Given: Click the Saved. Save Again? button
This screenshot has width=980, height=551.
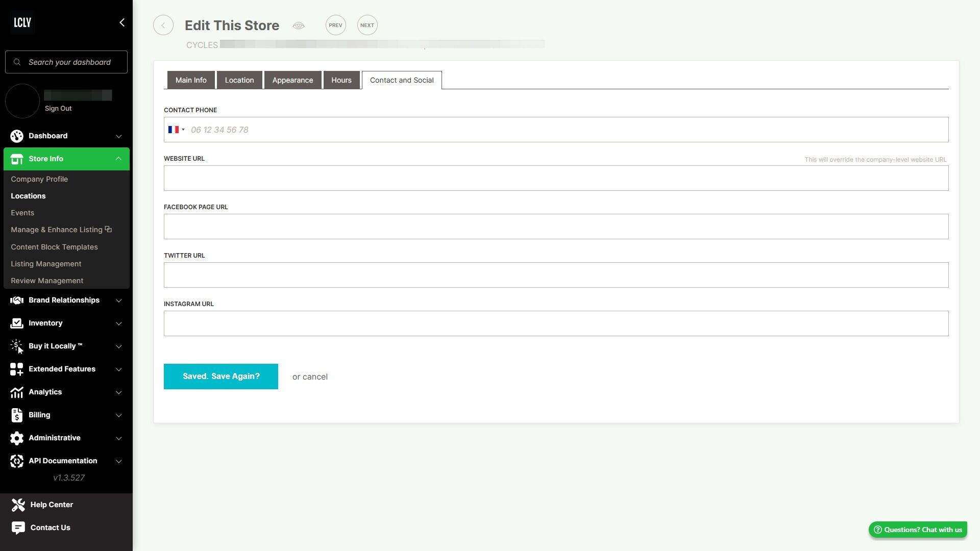Looking at the screenshot, I should click(221, 377).
